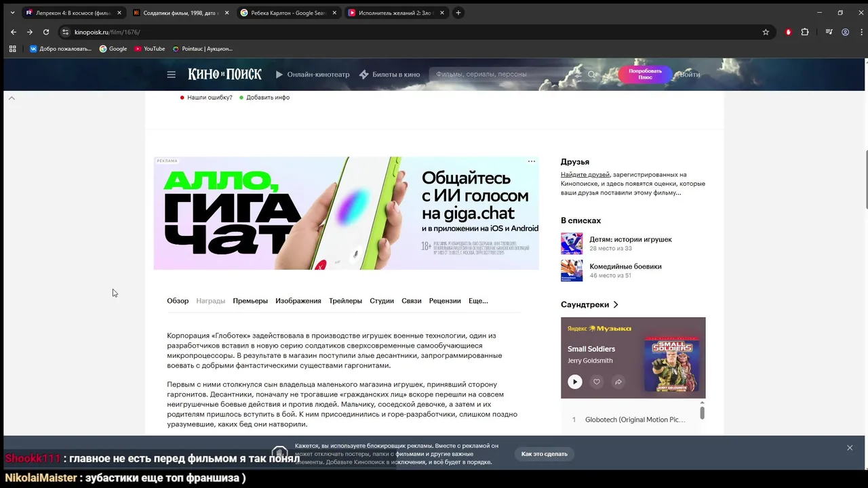Open the ad banner three-dots menu
The image size is (868, 488).
(532, 161)
